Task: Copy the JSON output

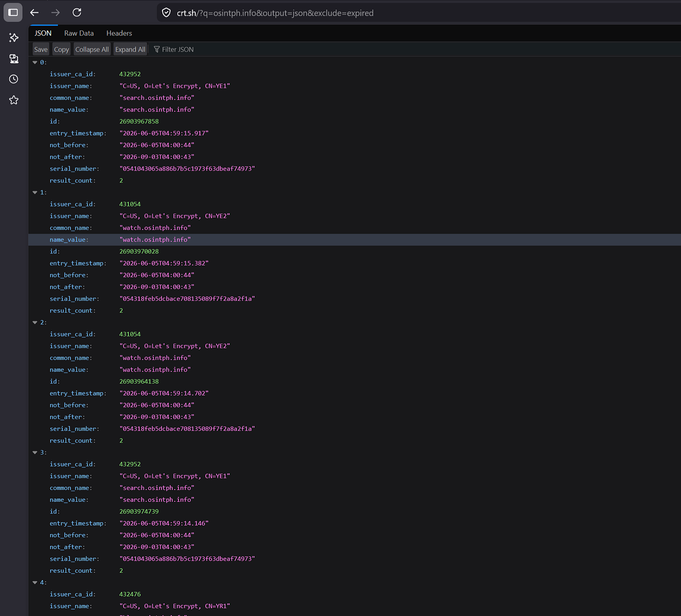Action: tap(61, 49)
